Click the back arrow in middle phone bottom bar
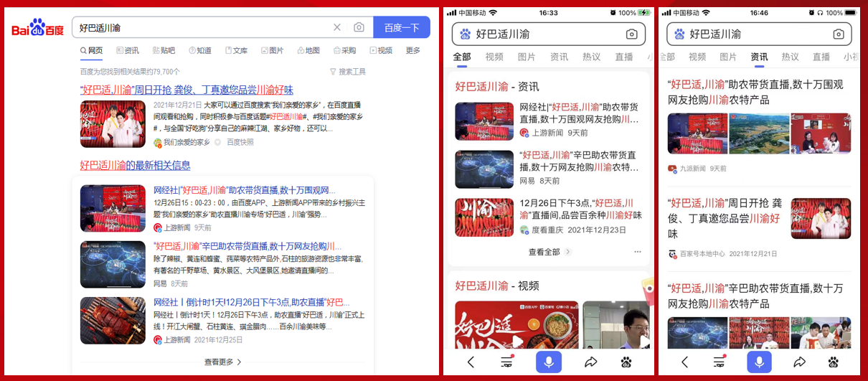The image size is (868, 381). tap(471, 362)
